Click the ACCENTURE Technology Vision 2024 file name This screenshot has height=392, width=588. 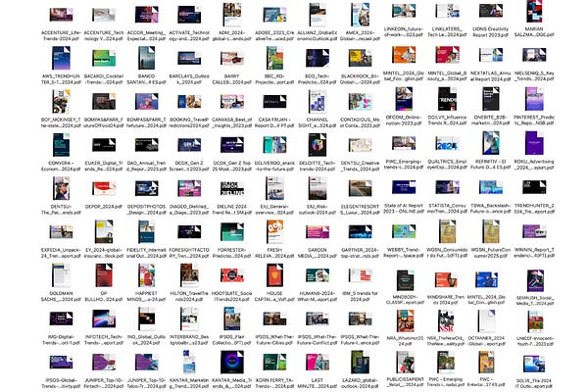[104, 35]
